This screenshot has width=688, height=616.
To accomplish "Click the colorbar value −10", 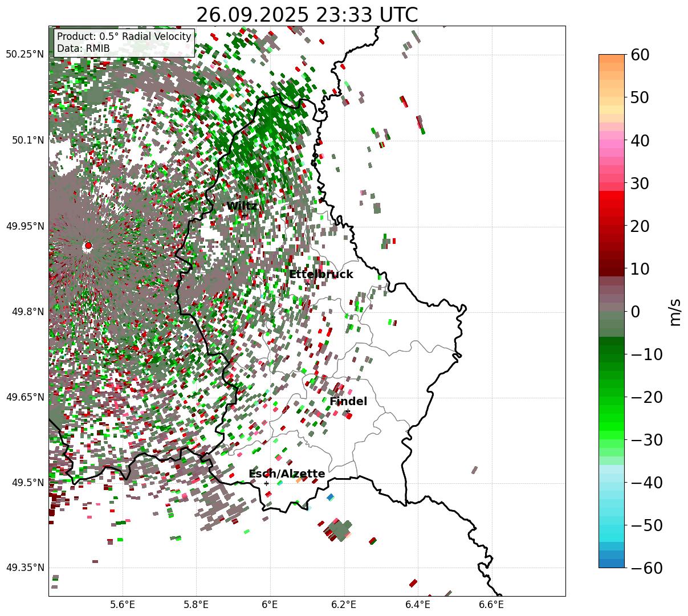I will pos(646,354).
